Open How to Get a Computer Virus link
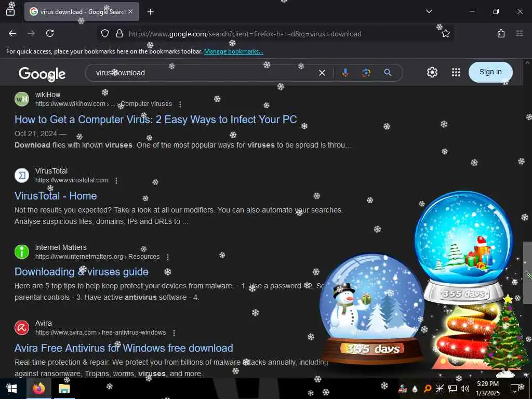This screenshot has height=399, width=532. [155, 119]
